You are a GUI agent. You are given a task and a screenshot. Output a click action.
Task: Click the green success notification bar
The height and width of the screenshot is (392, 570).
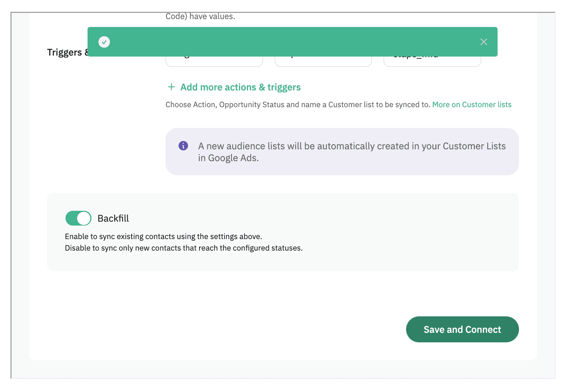(292, 42)
